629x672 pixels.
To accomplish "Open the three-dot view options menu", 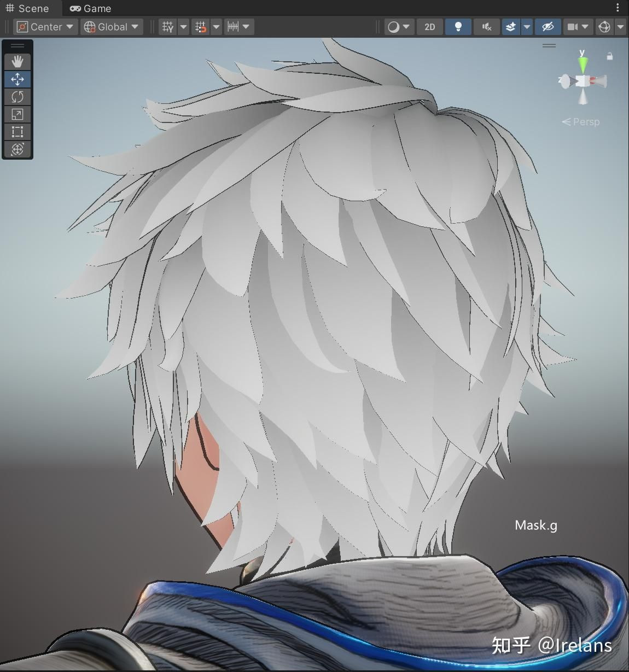I will tap(618, 8).
